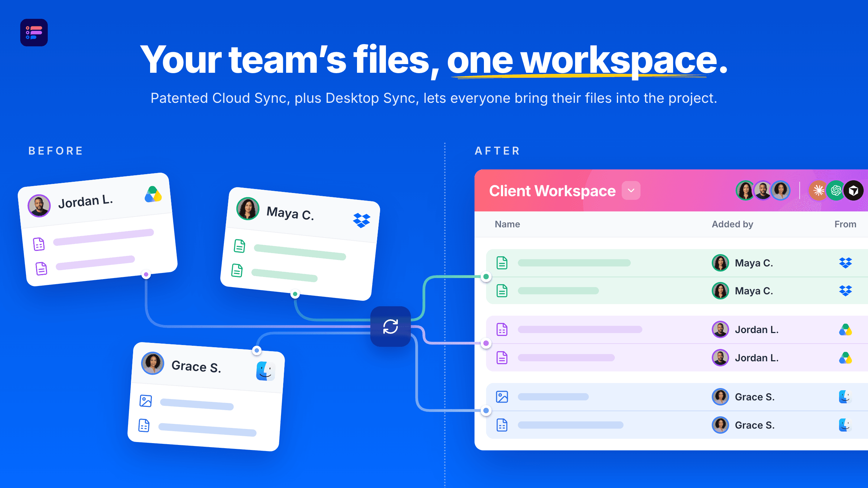Click Google Drive icon on Jordan L. card
The width and height of the screenshot is (868, 488).
pos(153,194)
